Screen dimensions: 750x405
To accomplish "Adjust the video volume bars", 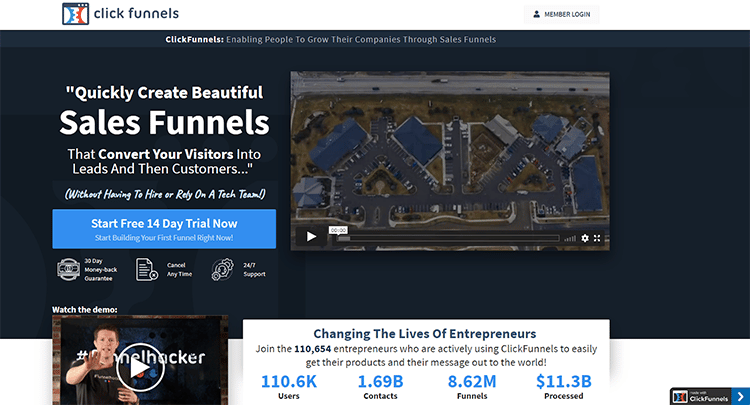I will pyautogui.click(x=570, y=238).
